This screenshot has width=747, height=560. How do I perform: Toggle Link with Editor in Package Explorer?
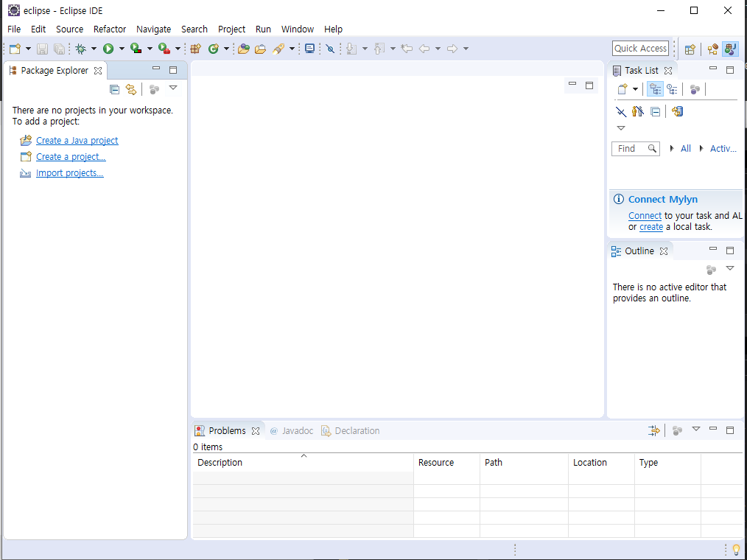(131, 89)
